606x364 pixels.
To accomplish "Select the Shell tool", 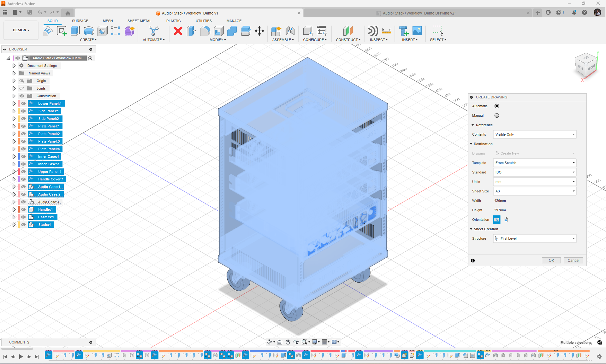I will pos(219,31).
